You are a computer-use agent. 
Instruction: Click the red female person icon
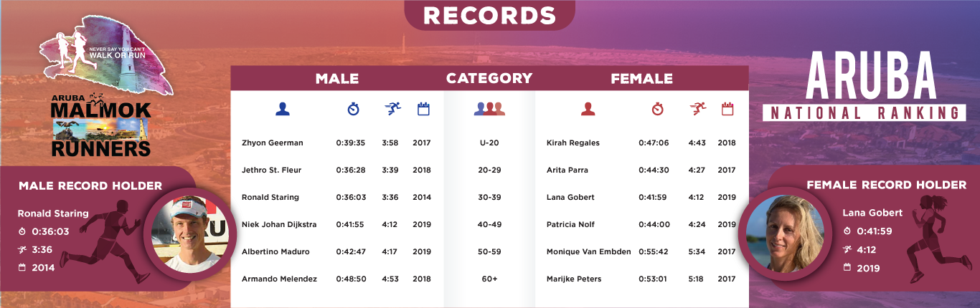[x=588, y=109]
